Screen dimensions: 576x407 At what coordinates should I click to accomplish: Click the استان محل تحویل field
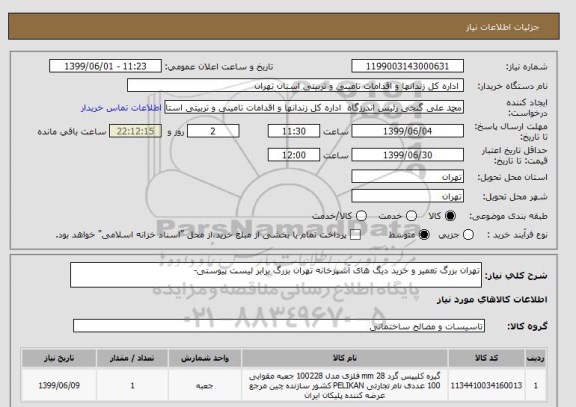coord(407,177)
